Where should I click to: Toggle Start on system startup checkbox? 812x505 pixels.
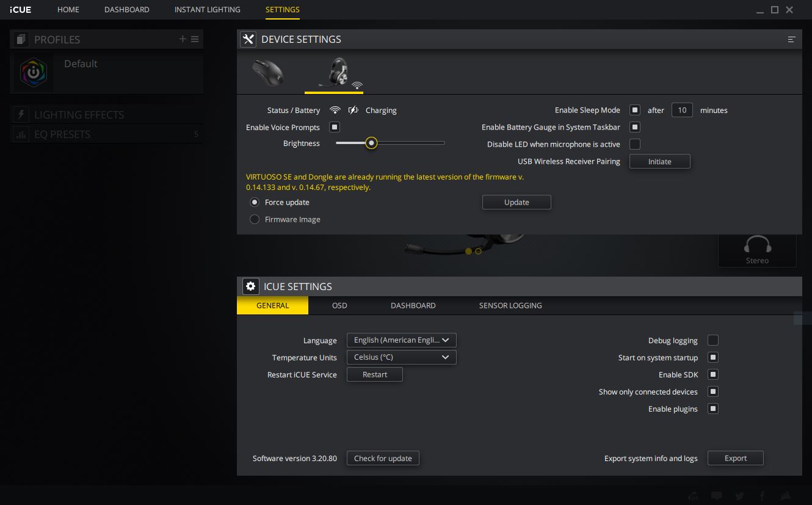pos(713,357)
